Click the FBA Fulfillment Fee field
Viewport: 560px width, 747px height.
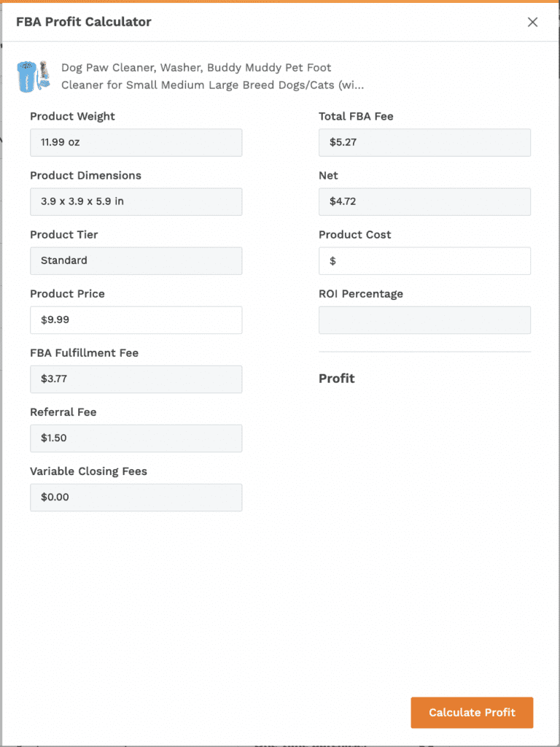136,379
